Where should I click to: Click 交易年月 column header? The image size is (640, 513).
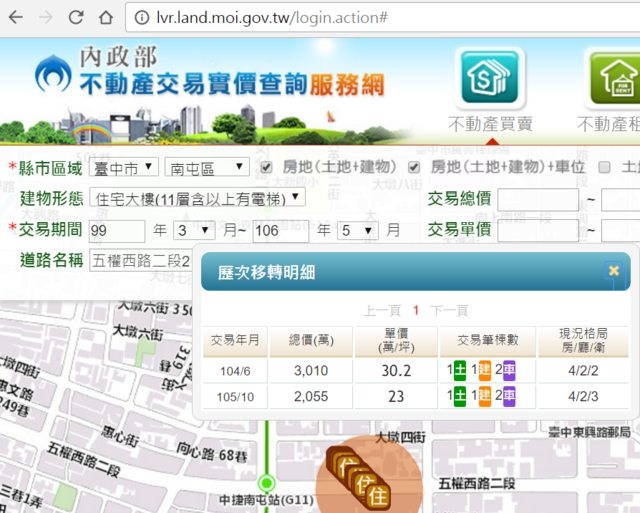[236, 341]
